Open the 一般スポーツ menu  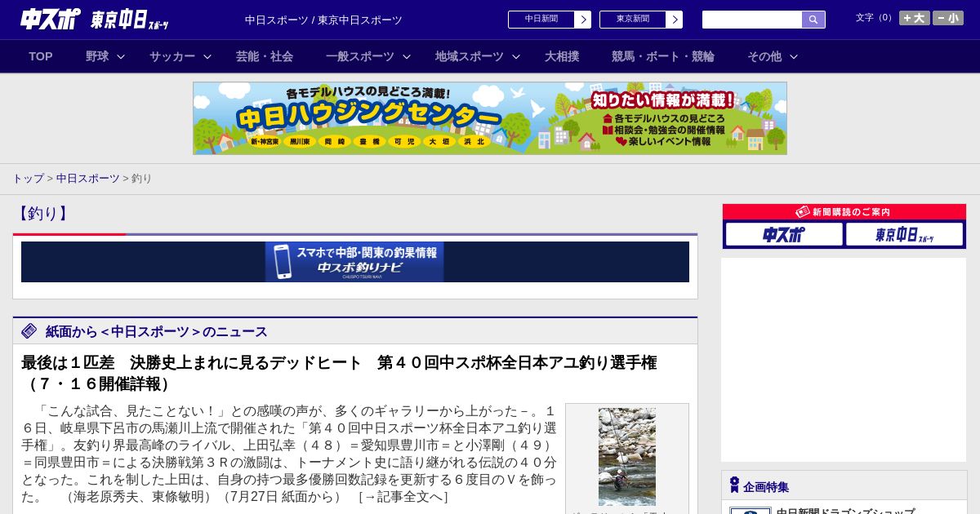click(360, 56)
